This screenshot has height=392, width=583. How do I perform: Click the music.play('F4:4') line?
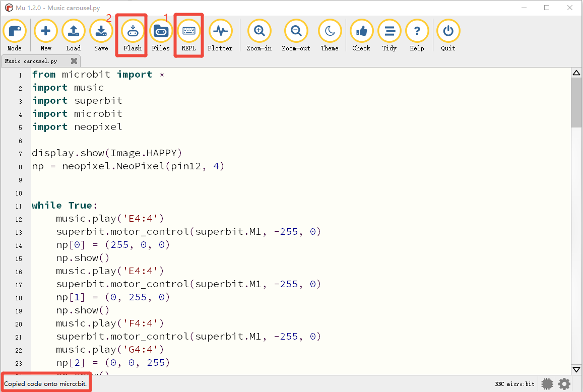pyautogui.click(x=110, y=323)
